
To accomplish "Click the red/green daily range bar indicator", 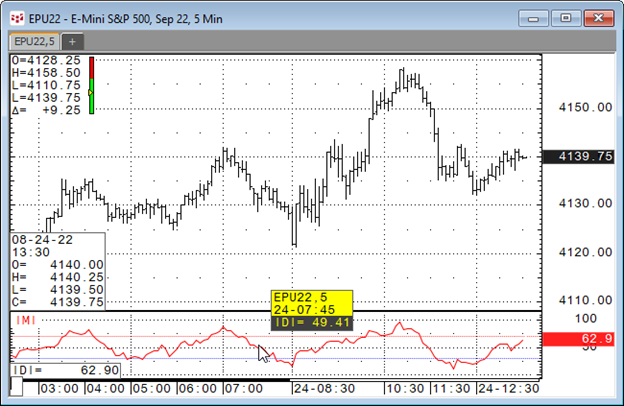I will pyautogui.click(x=91, y=85).
